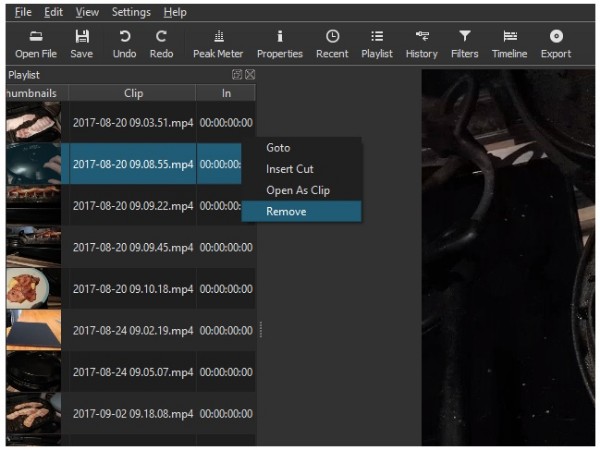Click the Clip column header
The width and height of the screenshot is (600, 450).
click(x=133, y=93)
